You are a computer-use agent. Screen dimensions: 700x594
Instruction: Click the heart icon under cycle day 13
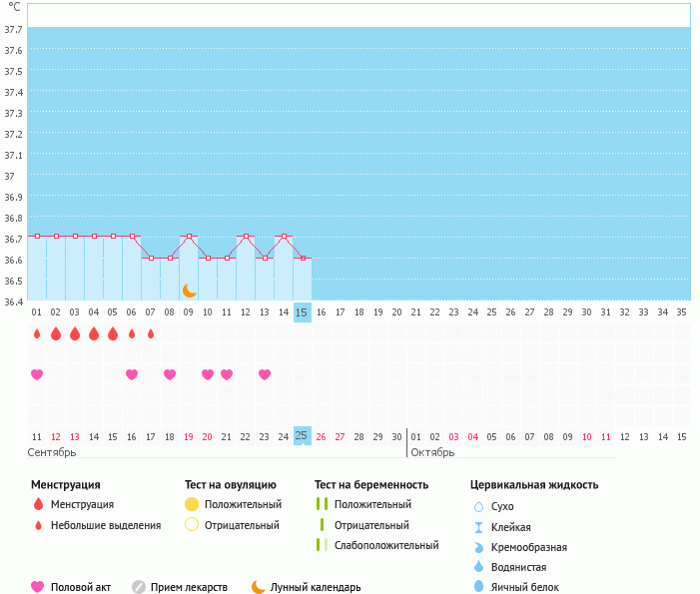265,374
